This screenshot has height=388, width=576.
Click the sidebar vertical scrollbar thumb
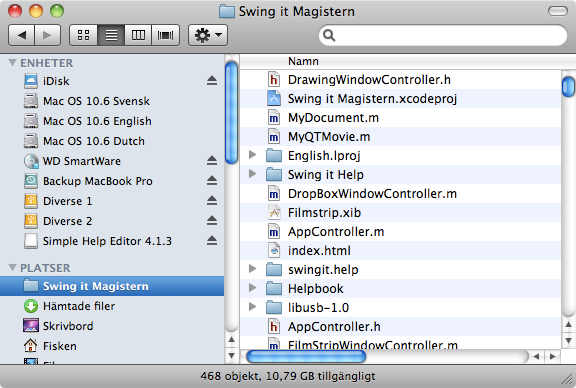coord(231,112)
